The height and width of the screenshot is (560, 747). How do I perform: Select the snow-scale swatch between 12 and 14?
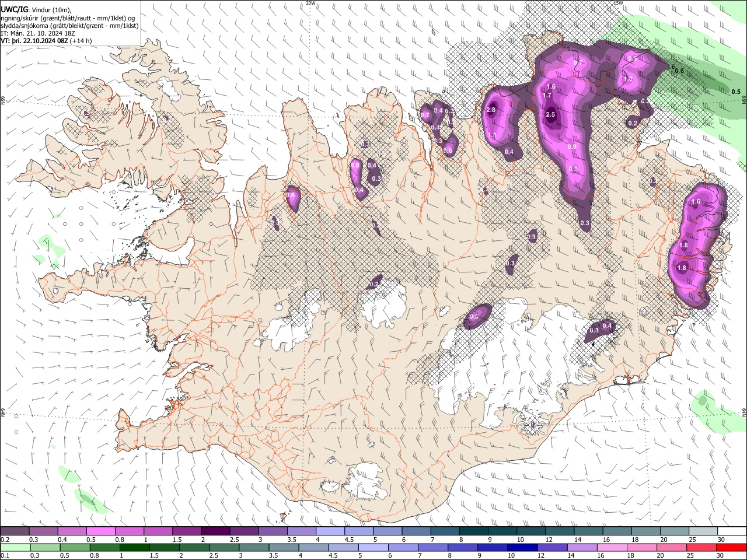pos(560,531)
